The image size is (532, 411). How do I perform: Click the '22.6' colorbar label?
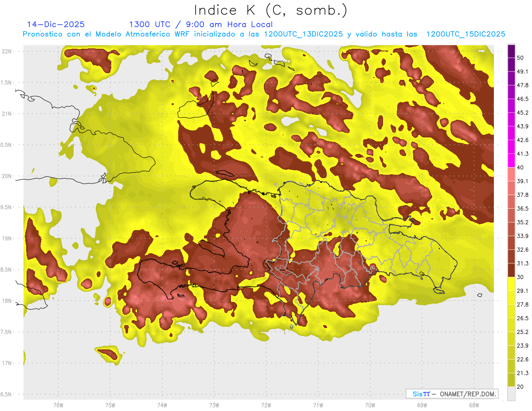coord(523,360)
